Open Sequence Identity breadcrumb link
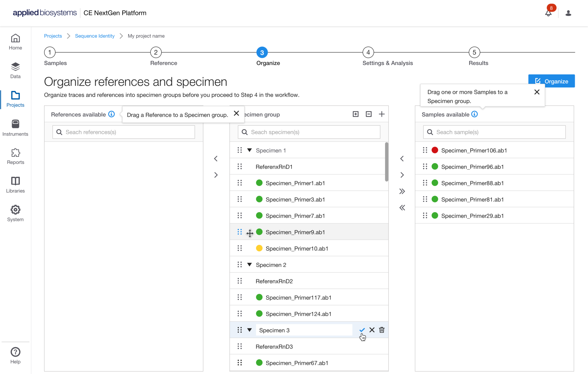Screen dimensions: 588x374 95,36
